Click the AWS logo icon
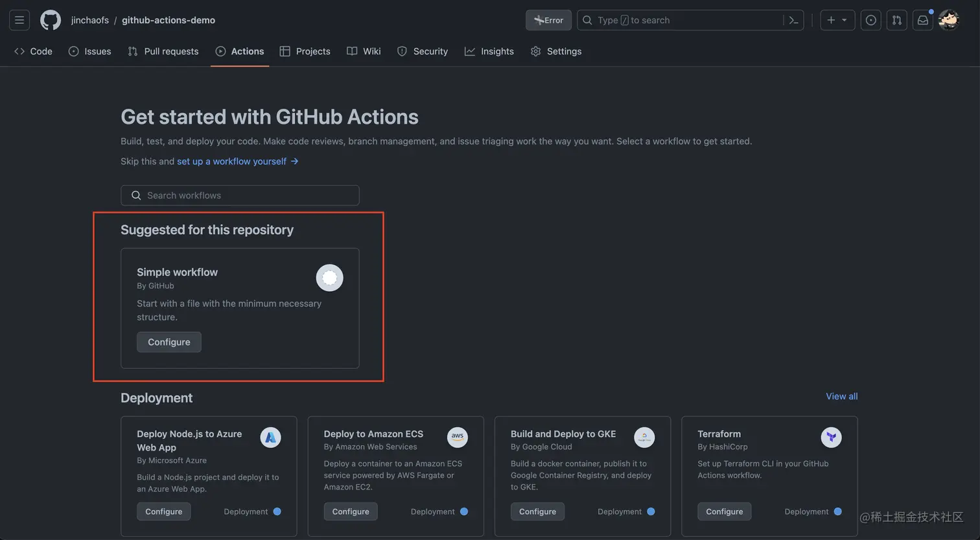 pos(458,438)
